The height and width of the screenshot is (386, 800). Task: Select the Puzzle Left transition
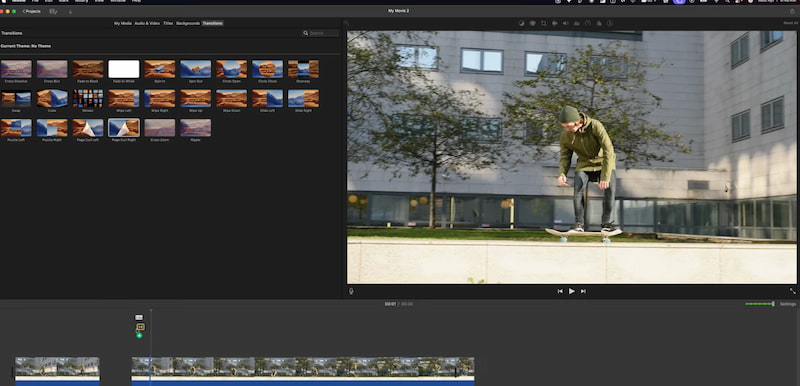(16, 127)
